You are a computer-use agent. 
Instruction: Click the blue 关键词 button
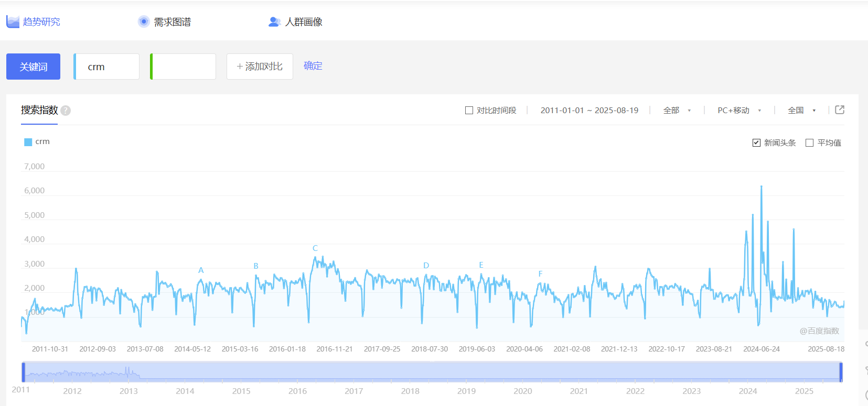(x=33, y=67)
